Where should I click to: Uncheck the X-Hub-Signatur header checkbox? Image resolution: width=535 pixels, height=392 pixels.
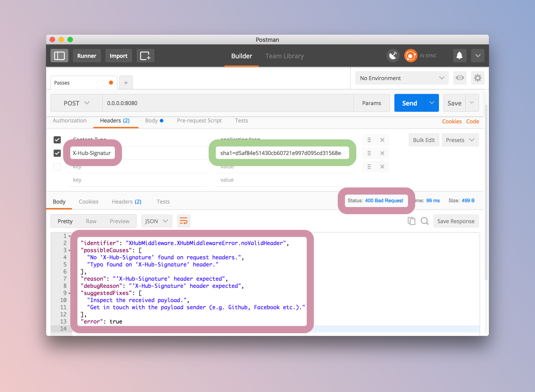click(x=57, y=153)
